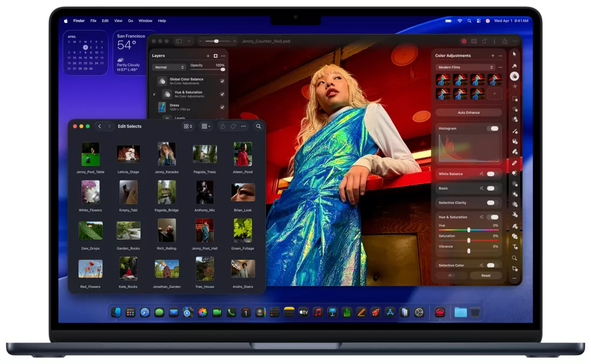
Task: Open the Window menu in the menu bar
Action: pos(145,21)
